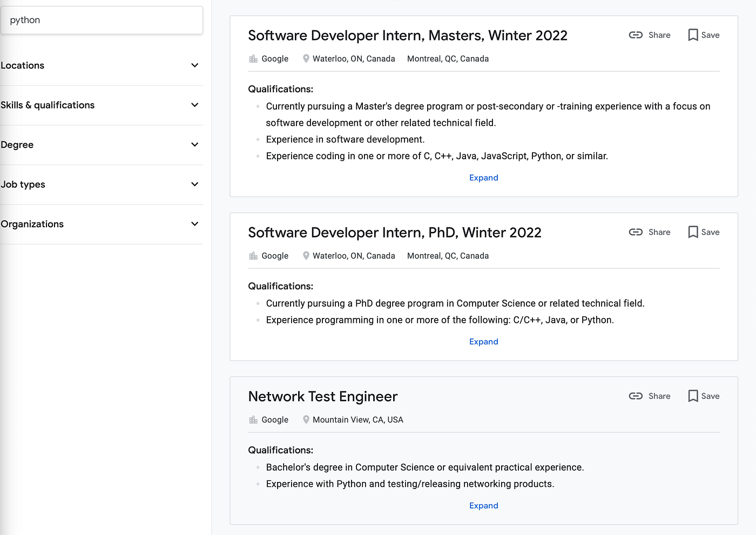Viewport: 756px width, 535px height.
Task: Click bookmark icon on PhD intern job
Action: pyautogui.click(x=693, y=232)
